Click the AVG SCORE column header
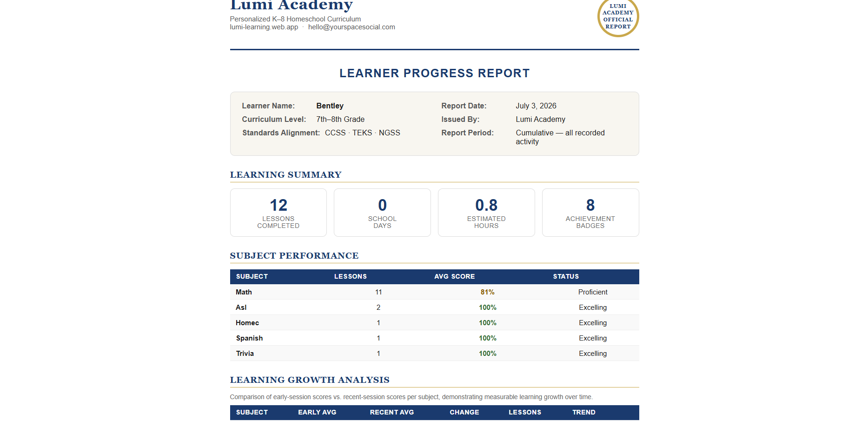Viewport: 868px width, 421px height. tap(455, 276)
